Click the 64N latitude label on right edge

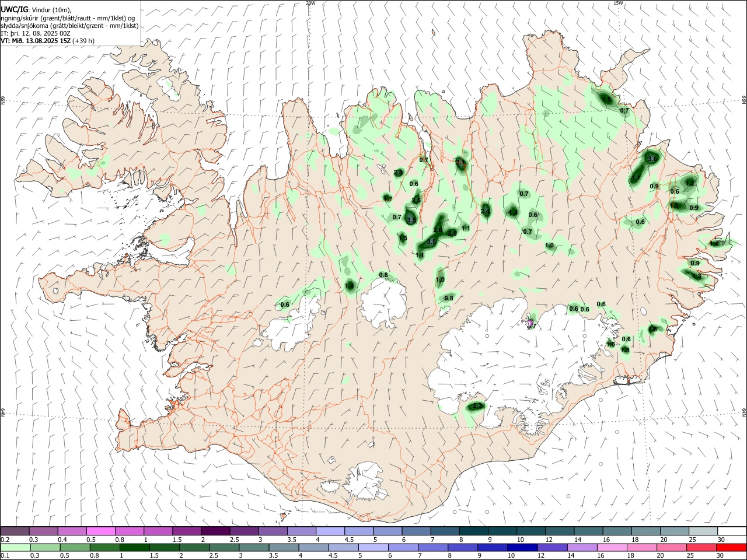(744, 412)
